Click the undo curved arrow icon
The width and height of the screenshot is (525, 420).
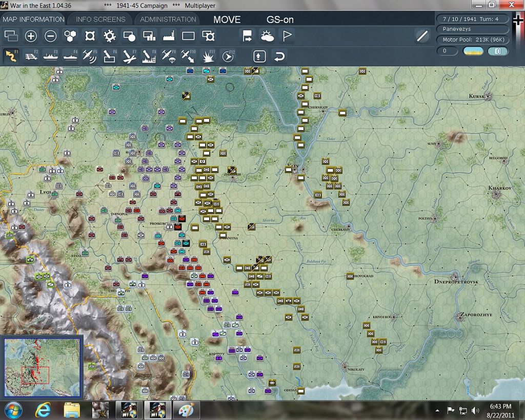point(279,56)
